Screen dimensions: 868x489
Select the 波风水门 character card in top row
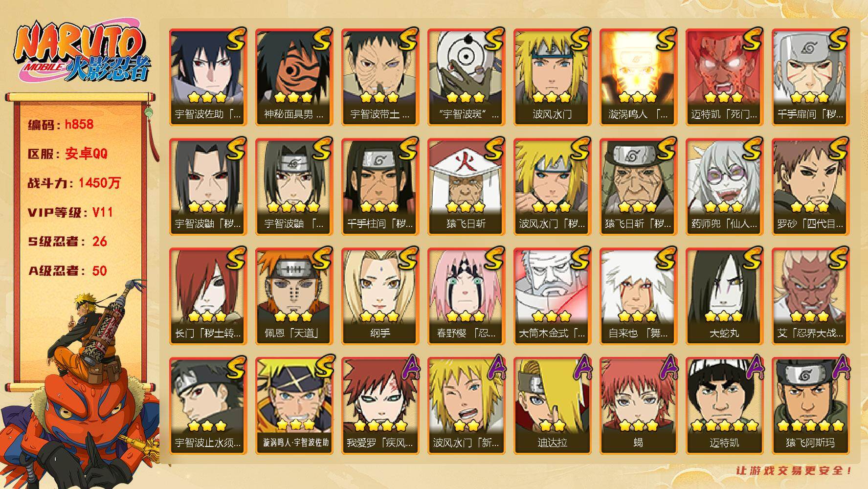click(552, 77)
